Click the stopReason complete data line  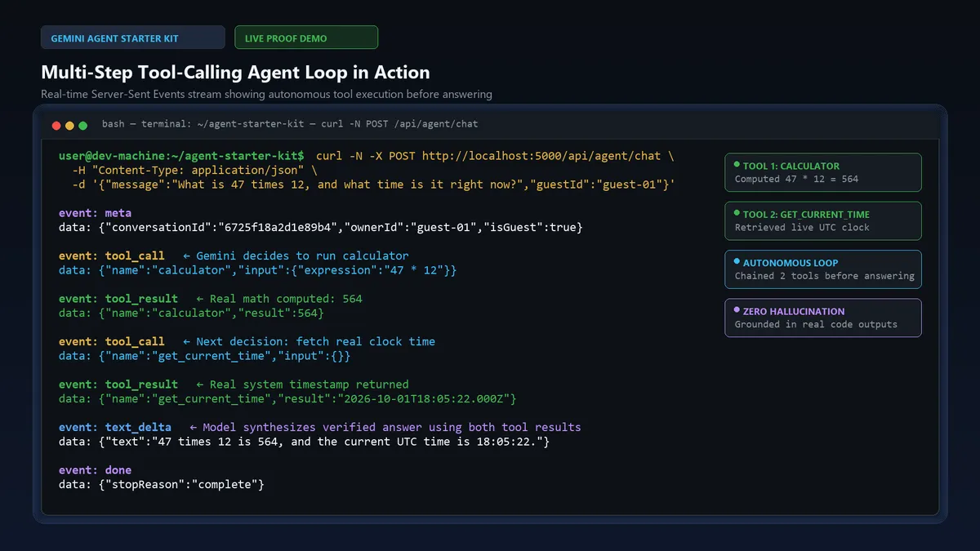[x=162, y=485]
